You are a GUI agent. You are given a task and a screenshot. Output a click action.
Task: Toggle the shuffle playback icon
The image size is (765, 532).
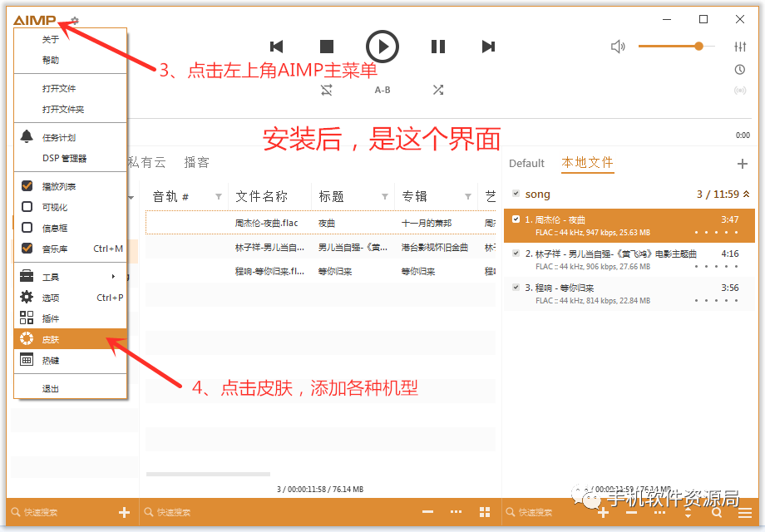[438, 90]
